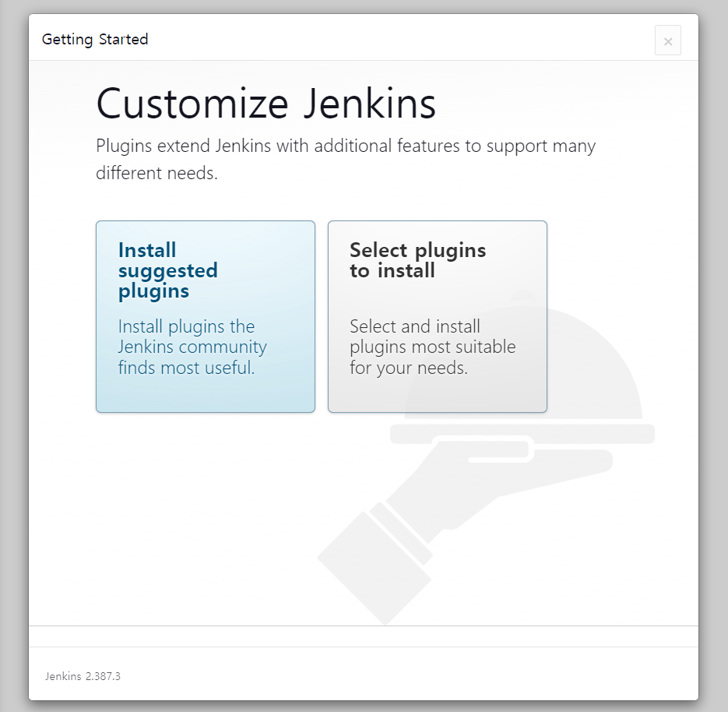Close the Getting Started dialog
The image size is (728, 712).
(667, 41)
